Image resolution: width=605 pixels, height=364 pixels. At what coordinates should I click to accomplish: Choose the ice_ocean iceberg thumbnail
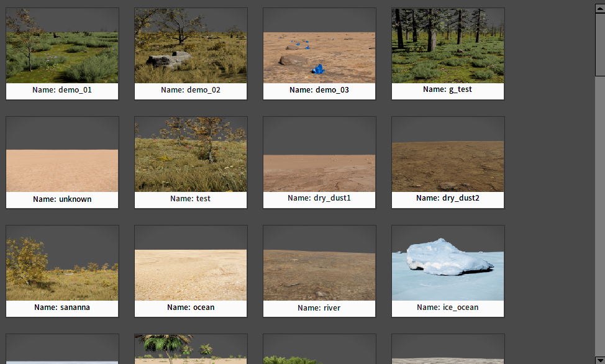click(448, 263)
